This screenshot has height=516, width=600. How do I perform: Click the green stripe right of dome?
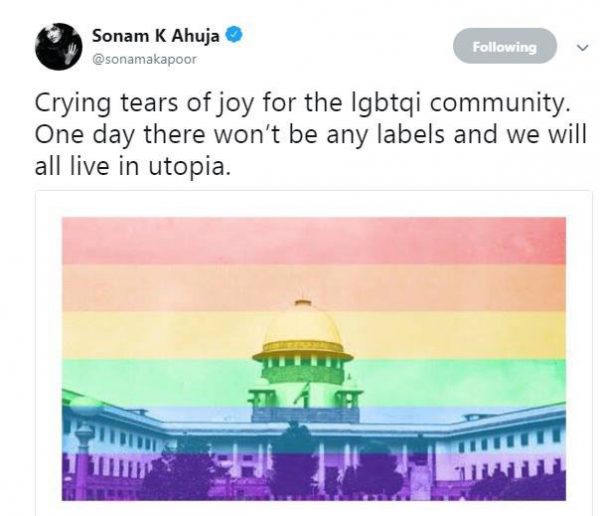(459, 382)
